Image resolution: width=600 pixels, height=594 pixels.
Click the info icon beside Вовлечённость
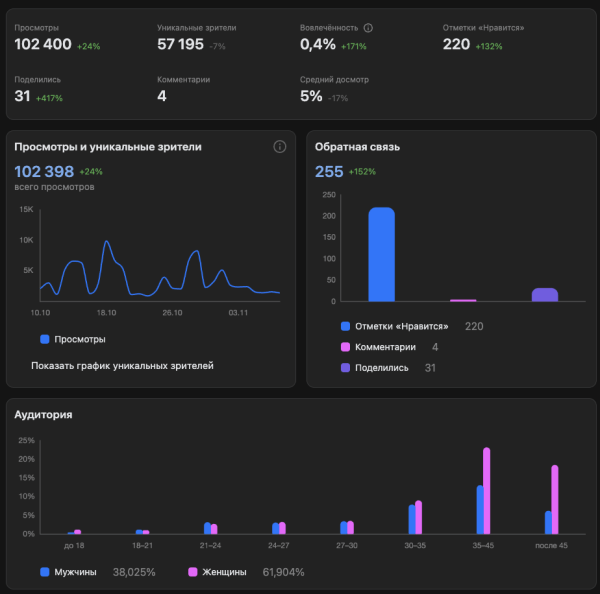[x=369, y=28]
